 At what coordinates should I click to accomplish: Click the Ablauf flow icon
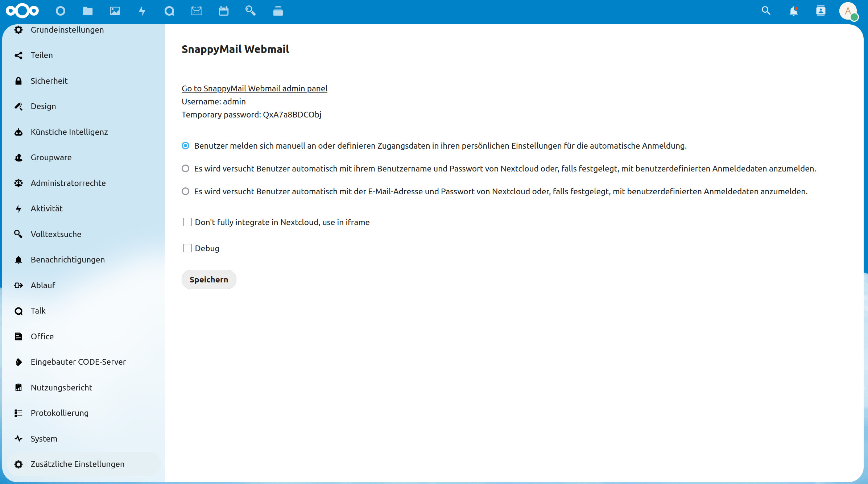tap(18, 285)
